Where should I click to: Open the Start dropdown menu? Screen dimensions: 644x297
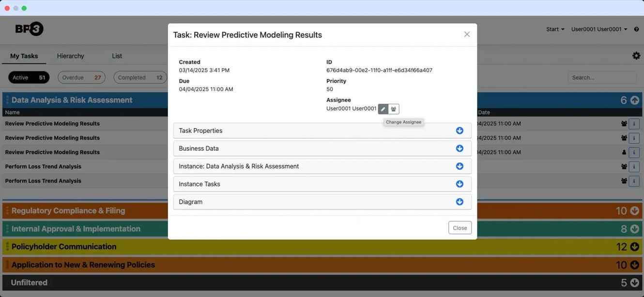(555, 30)
